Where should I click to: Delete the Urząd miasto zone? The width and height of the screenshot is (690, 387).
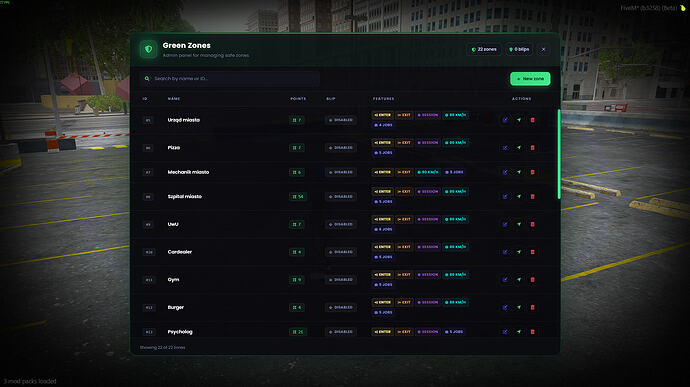532,120
